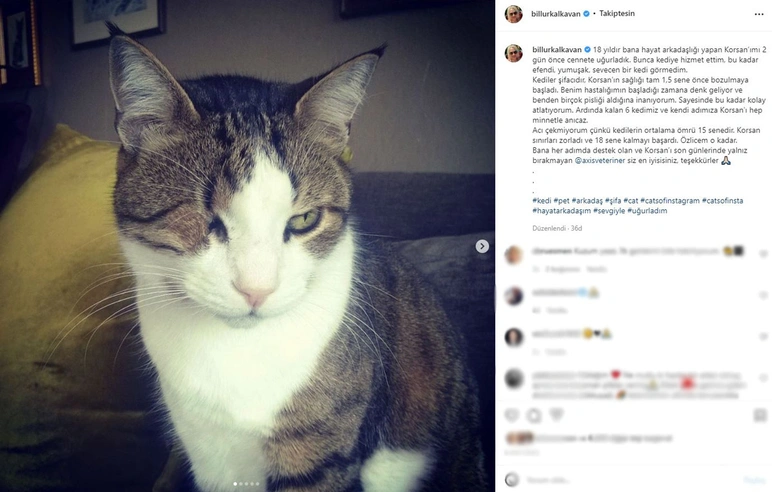Open the #catsofinstagram hashtag
772x492 pixels.
(x=670, y=200)
